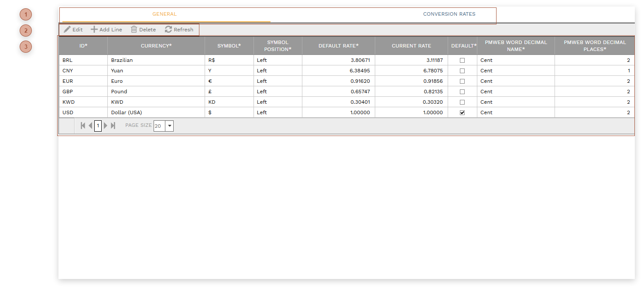Click the page number 1 box
The image size is (644, 289).
[98, 126]
